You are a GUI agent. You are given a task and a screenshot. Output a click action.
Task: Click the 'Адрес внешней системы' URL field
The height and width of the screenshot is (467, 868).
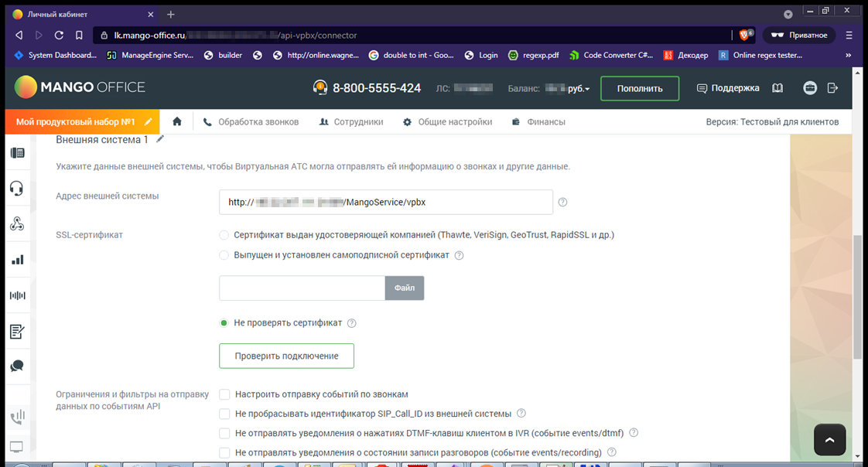[x=385, y=203]
